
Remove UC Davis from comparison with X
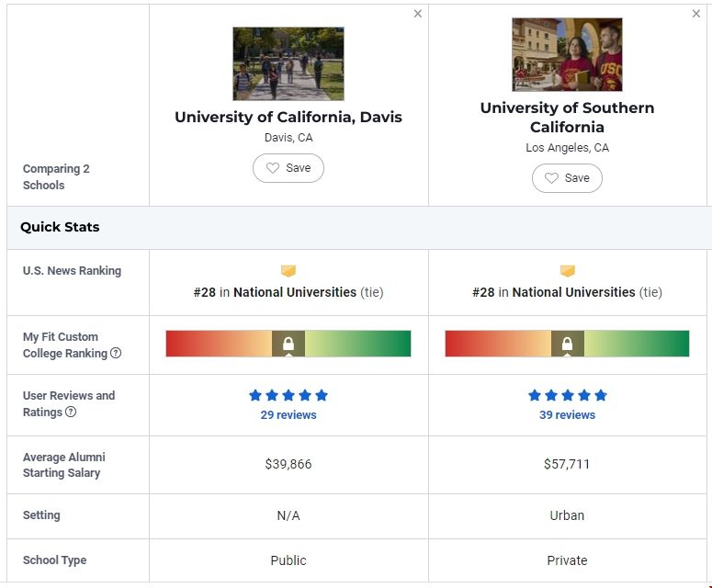[x=418, y=14]
